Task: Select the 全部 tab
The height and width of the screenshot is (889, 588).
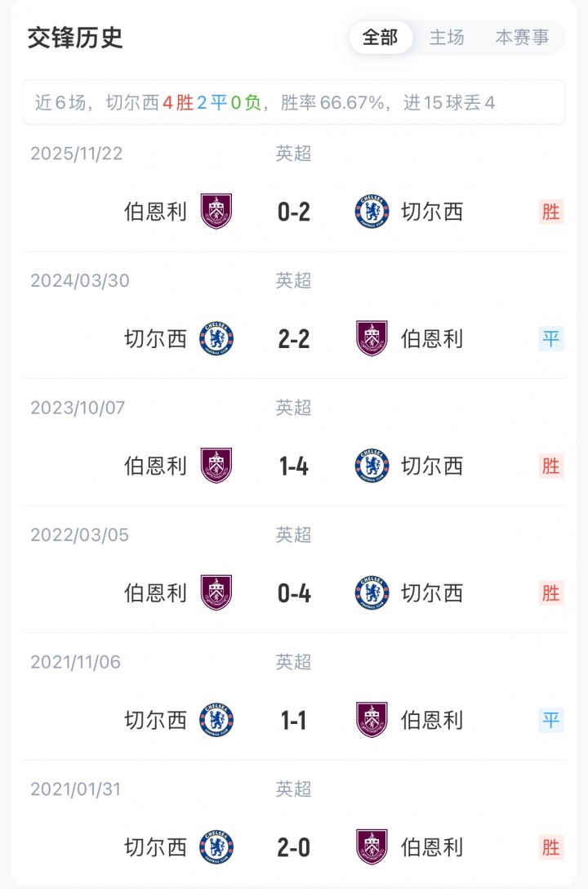Action: tap(380, 38)
